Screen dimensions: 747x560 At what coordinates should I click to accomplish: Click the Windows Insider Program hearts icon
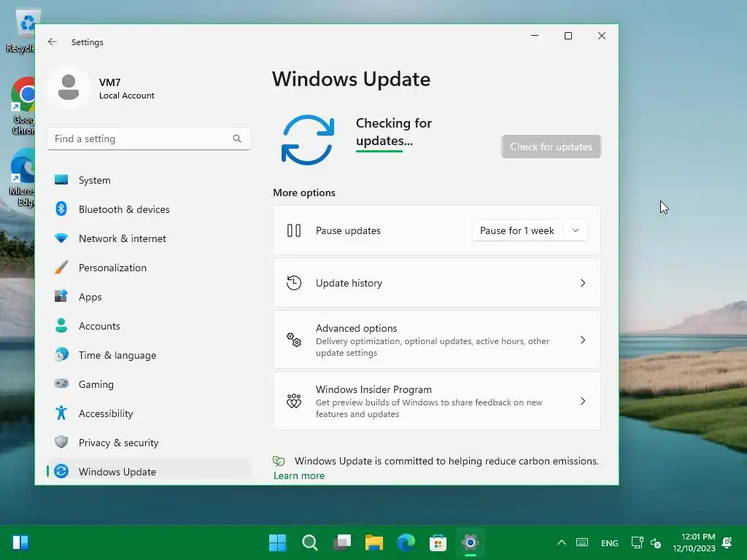point(294,401)
